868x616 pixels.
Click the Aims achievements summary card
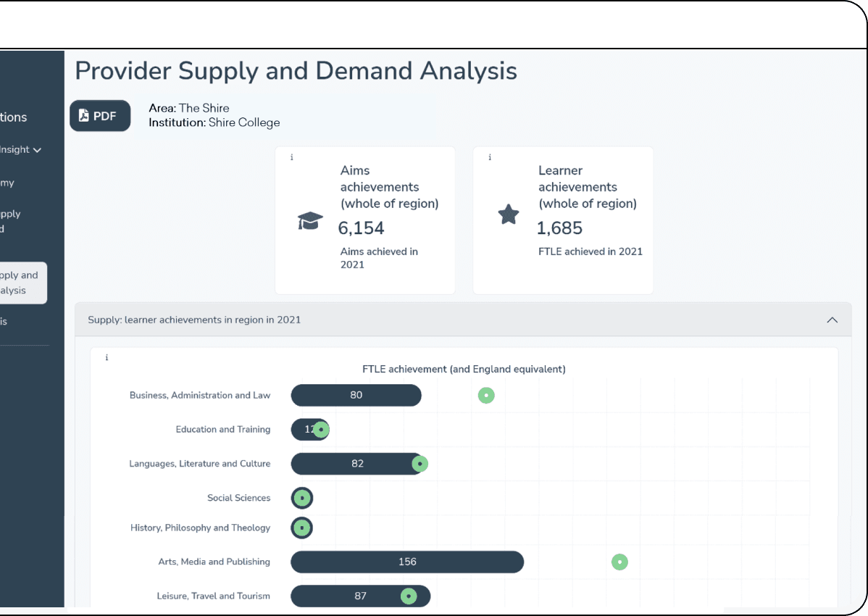point(365,220)
